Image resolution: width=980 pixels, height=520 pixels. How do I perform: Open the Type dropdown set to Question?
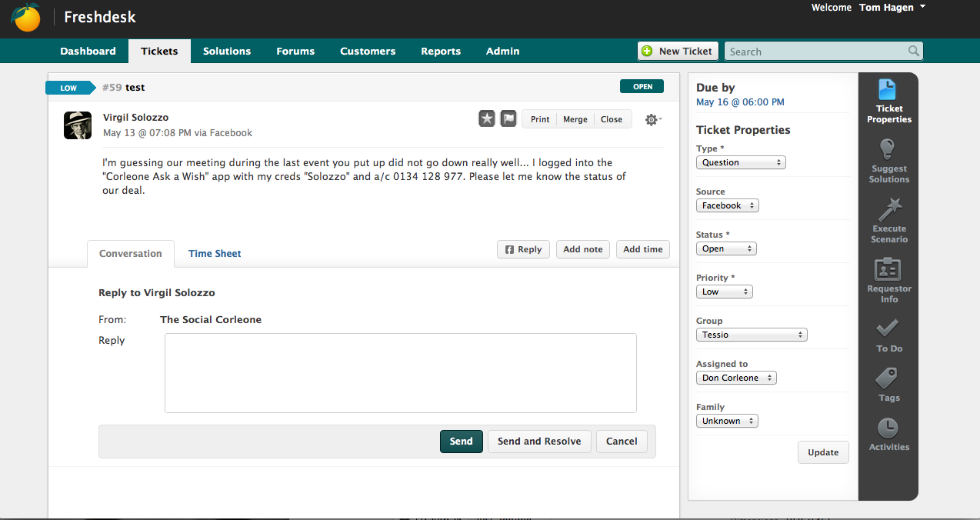[741, 162]
